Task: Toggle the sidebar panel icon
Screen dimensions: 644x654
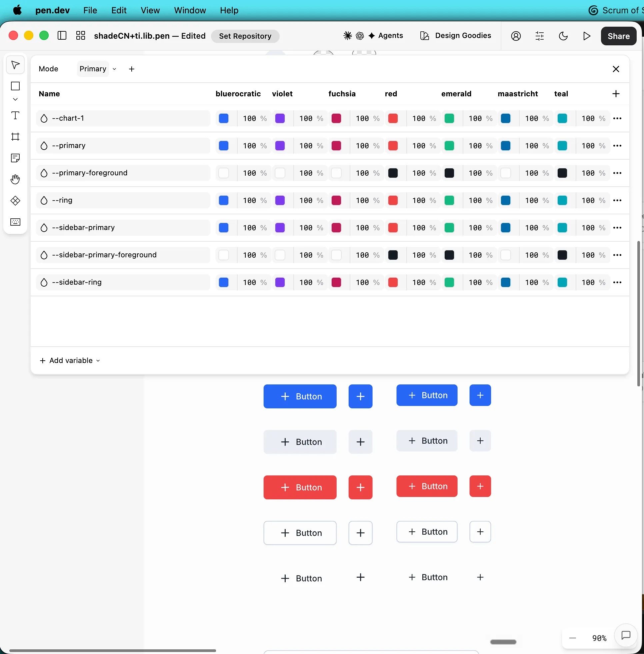Action: (62, 36)
